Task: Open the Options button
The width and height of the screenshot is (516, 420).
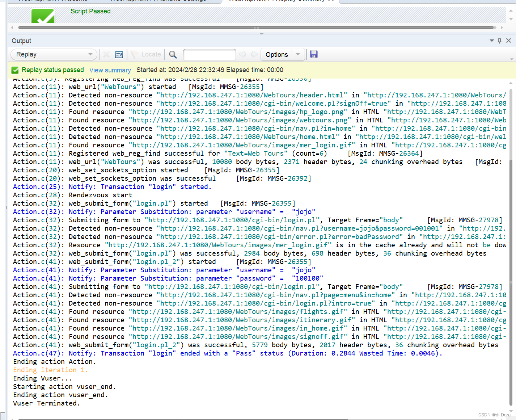Action: pyautogui.click(x=277, y=54)
